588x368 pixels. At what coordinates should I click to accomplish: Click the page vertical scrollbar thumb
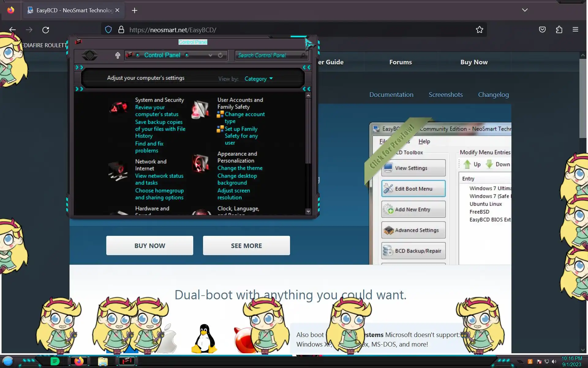[x=582, y=98]
